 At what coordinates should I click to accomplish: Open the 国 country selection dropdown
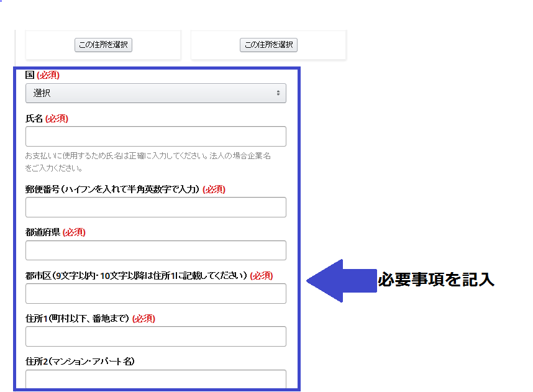pos(155,93)
